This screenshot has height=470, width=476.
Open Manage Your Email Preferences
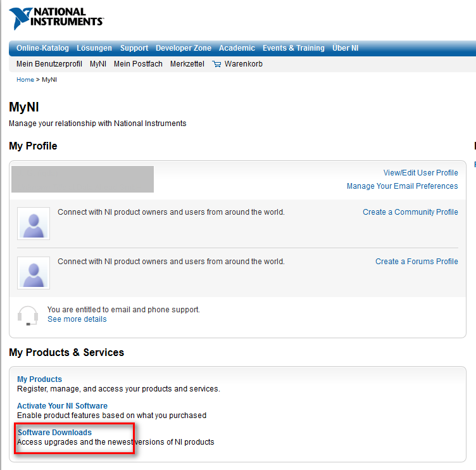click(402, 186)
